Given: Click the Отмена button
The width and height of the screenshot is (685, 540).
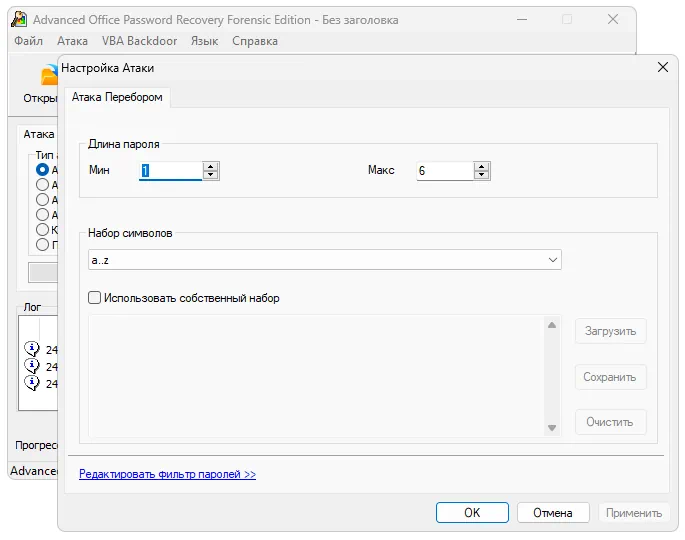Looking at the screenshot, I should pos(553,512).
